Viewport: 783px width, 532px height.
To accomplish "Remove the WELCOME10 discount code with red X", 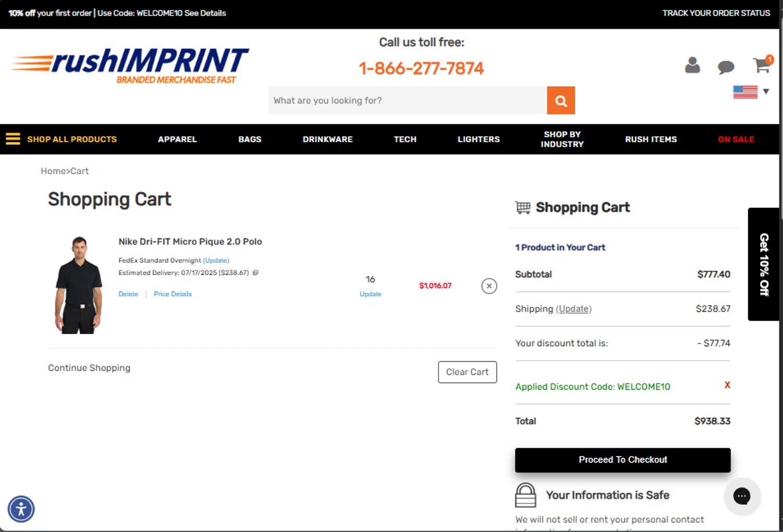I will coord(727,385).
